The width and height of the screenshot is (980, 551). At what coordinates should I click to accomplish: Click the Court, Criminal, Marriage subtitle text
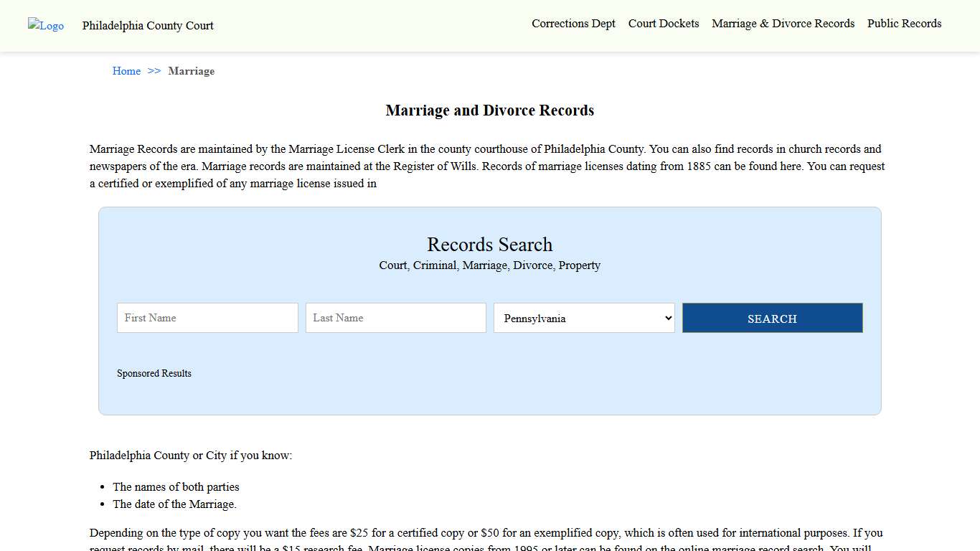(489, 265)
